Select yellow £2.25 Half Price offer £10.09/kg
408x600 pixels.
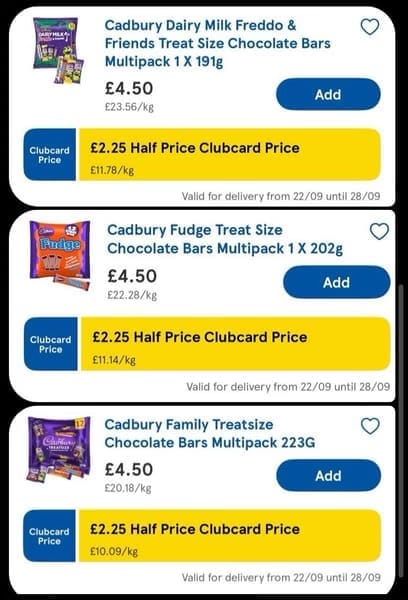(x=230, y=536)
